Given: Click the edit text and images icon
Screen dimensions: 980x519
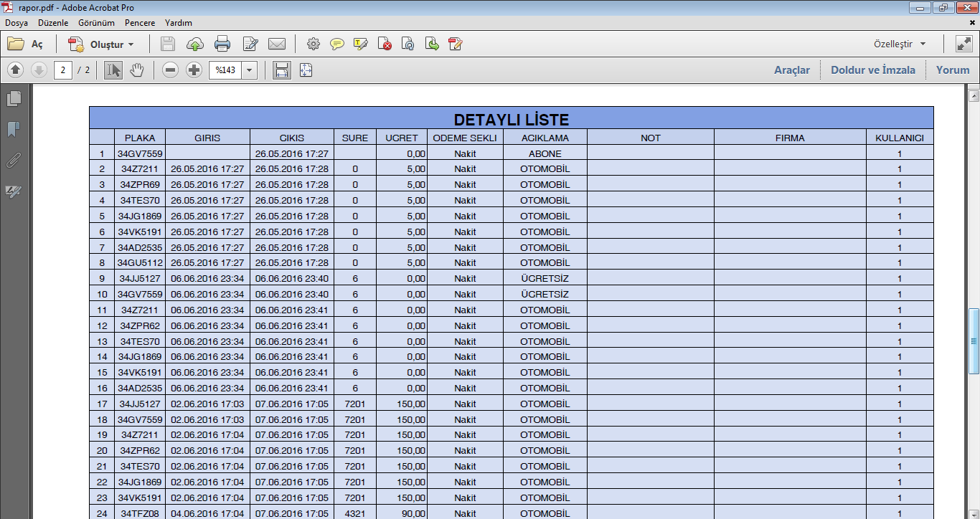Looking at the screenshot, I should [x=250, y=44].
